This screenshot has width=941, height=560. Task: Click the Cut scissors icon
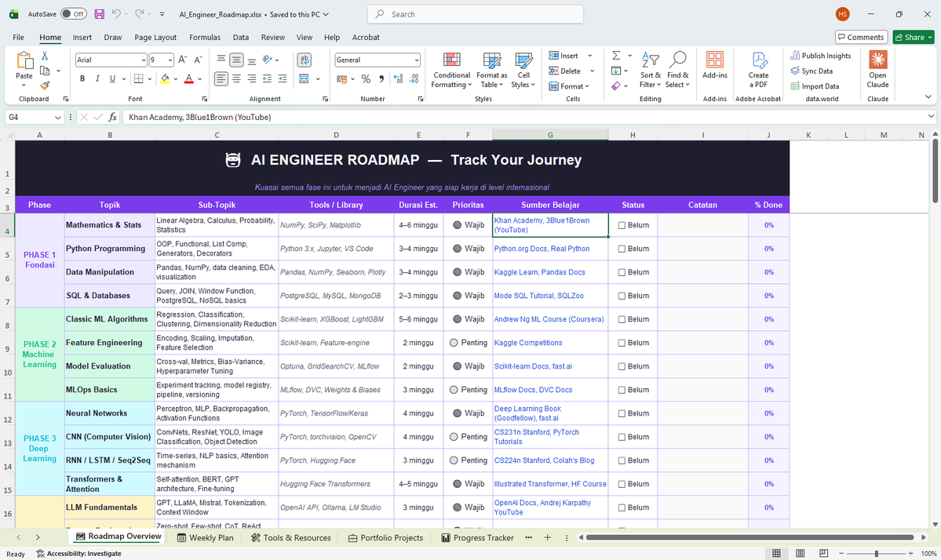pos(45,56)
